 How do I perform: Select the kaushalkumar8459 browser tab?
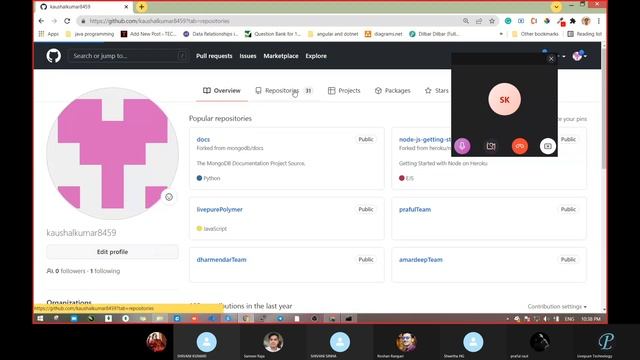pos(85,7)
